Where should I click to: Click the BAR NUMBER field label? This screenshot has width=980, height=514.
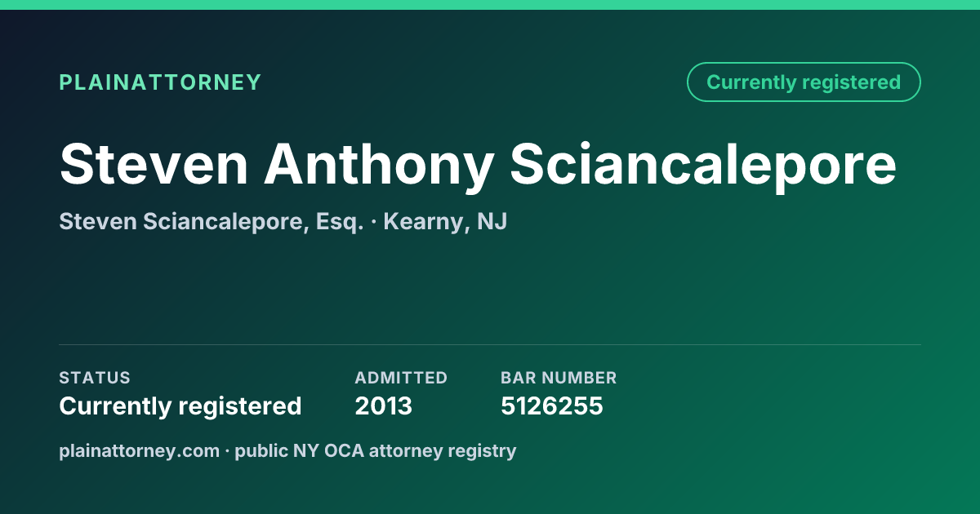559,378
